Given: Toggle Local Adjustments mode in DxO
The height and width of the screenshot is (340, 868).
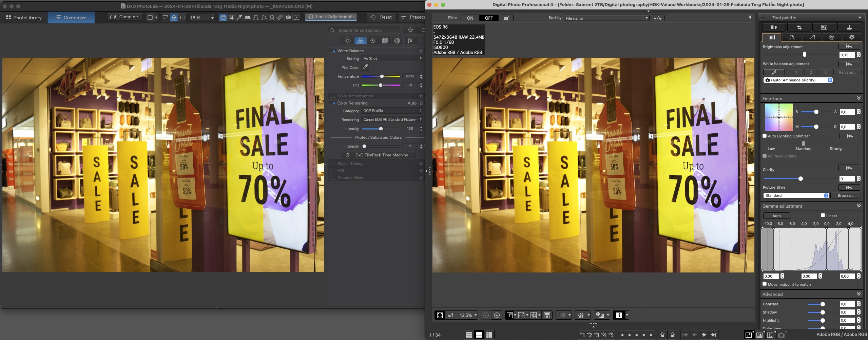Looking at the screenshot, I should click(331, 17).
